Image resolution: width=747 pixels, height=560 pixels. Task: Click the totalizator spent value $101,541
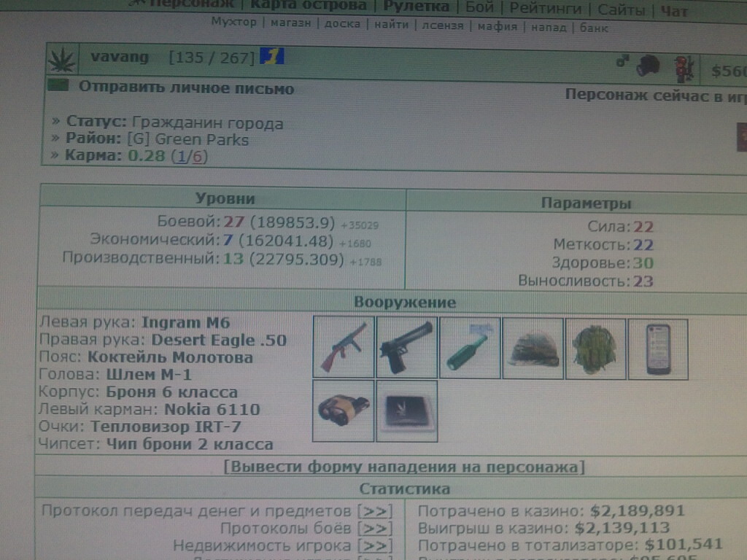(x=683, y=545)
